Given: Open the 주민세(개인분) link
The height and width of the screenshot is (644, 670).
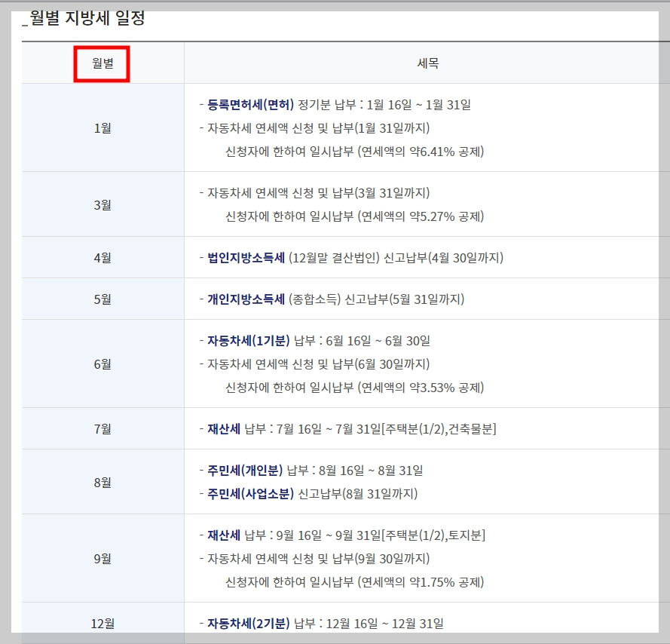Looking at the screenshot, I should 245,471.
